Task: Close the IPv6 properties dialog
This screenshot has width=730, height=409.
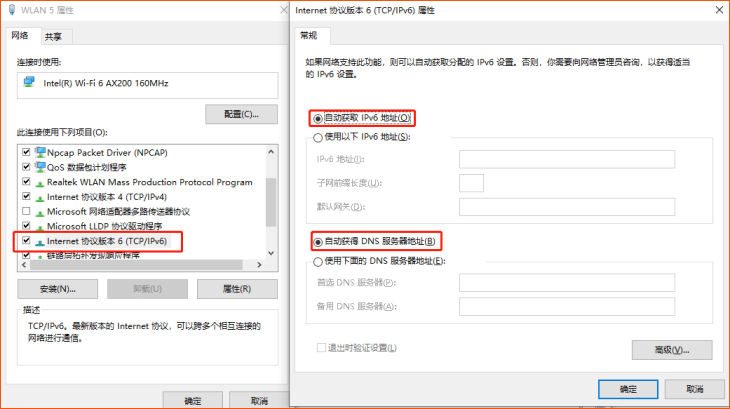Action: click(719, 10)
